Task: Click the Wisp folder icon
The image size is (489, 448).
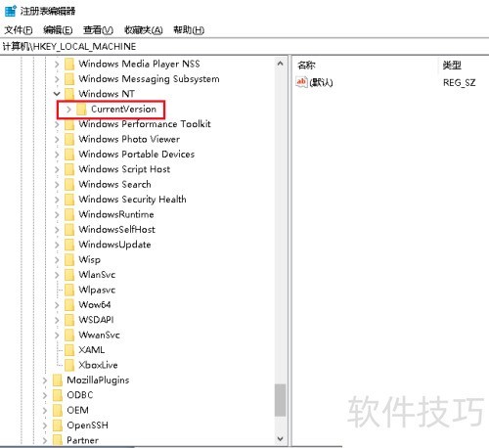Action: (x=69, y=260)
